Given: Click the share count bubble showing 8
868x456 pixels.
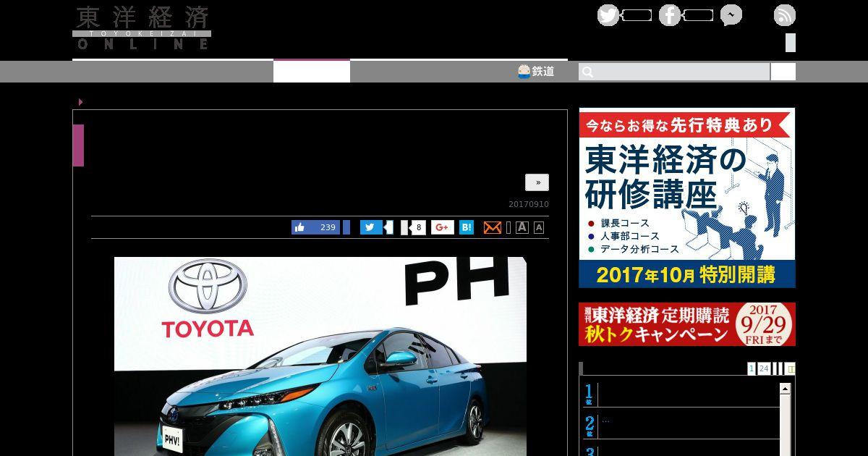Looking at the screenshot, I should [417, 227].
